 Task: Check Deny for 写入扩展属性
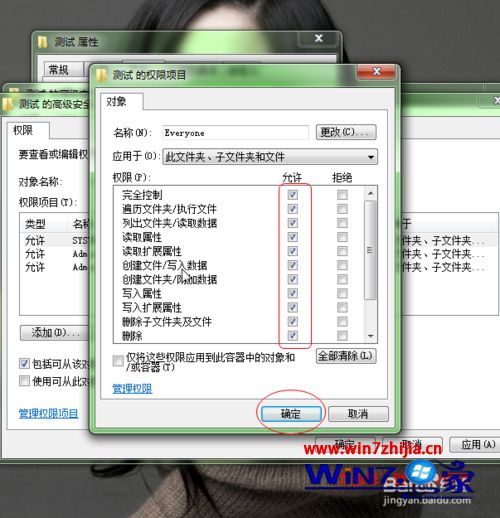click(x=342, y=307)
